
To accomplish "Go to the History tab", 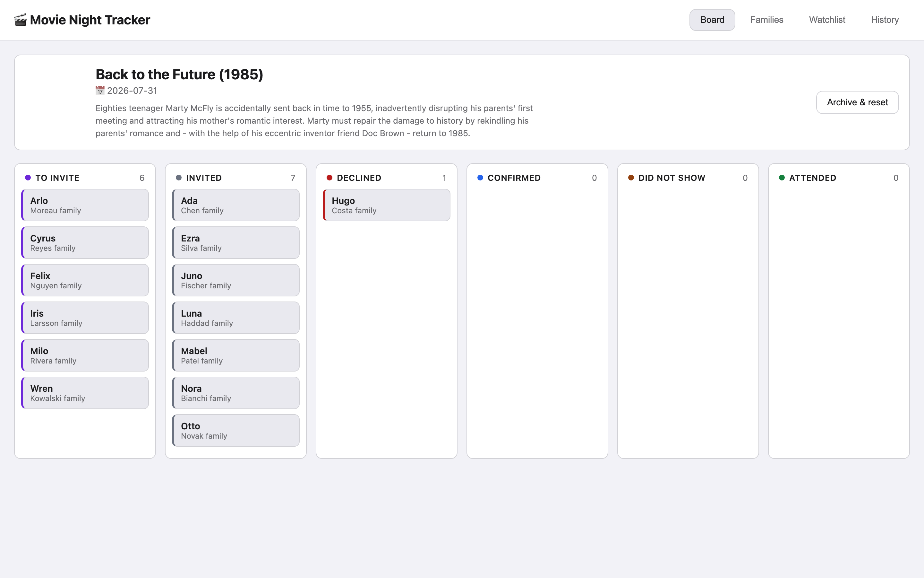I will [x=885, y=20].
